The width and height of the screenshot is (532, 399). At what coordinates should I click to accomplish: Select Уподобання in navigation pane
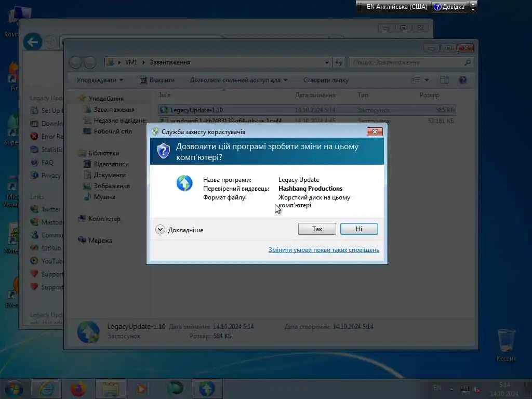click(106, 99)
